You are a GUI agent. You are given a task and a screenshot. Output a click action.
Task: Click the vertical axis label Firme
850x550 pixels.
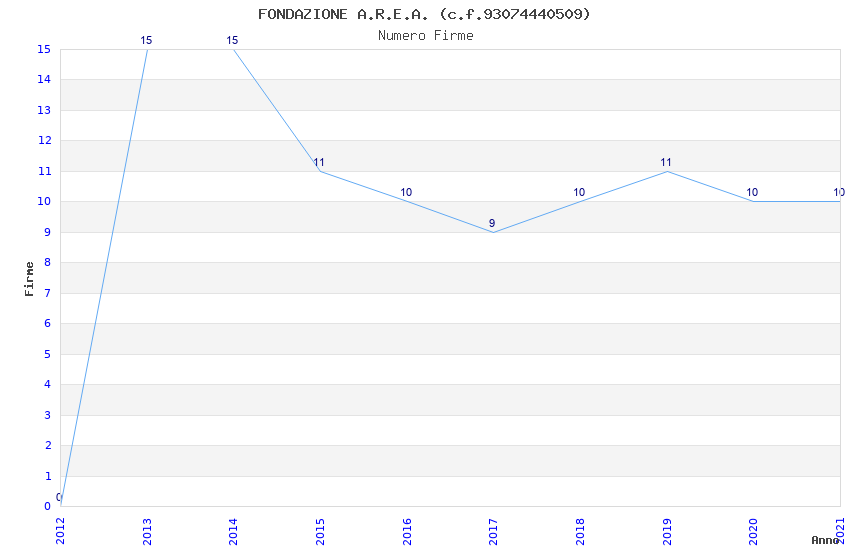pos(29,279)
